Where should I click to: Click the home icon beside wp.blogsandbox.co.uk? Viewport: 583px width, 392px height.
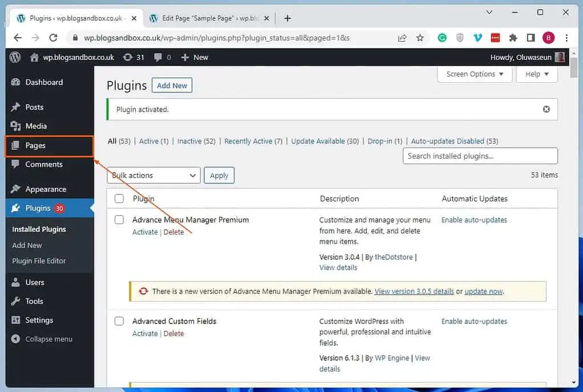coord(34,57)
